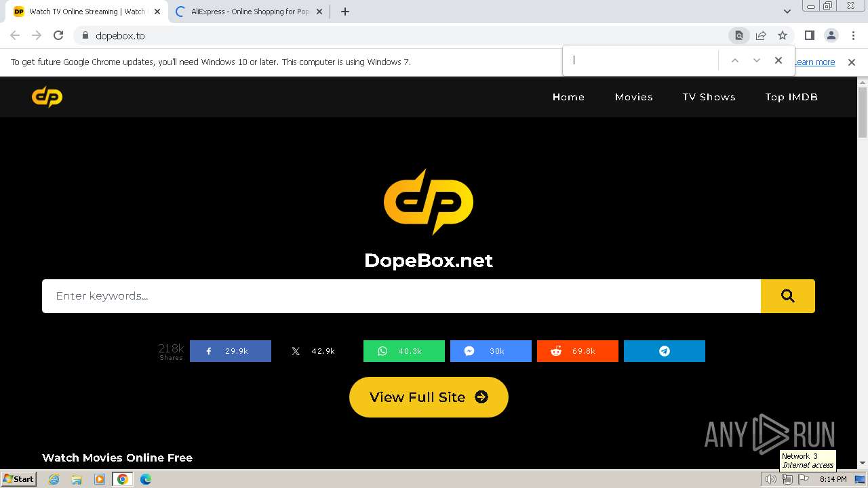
Task: Click Share this page icon
Action: coord(761,35)
